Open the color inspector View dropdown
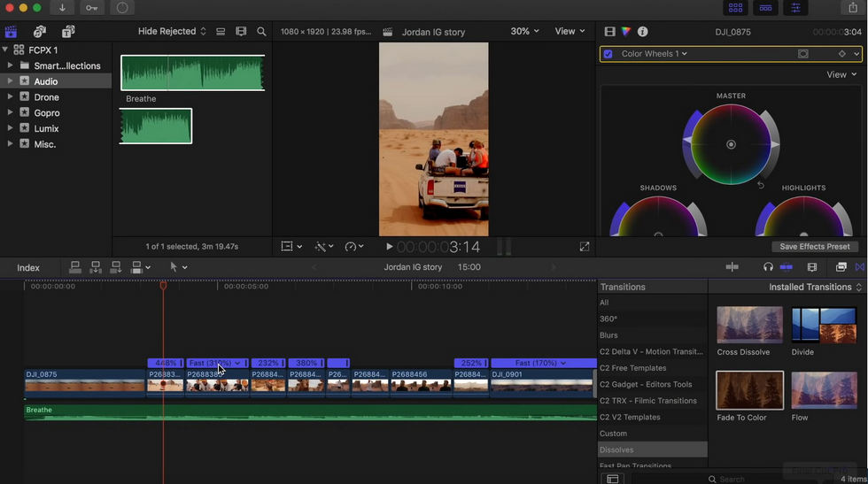This screenshot has height=484, width=868. tap(841, 74)
